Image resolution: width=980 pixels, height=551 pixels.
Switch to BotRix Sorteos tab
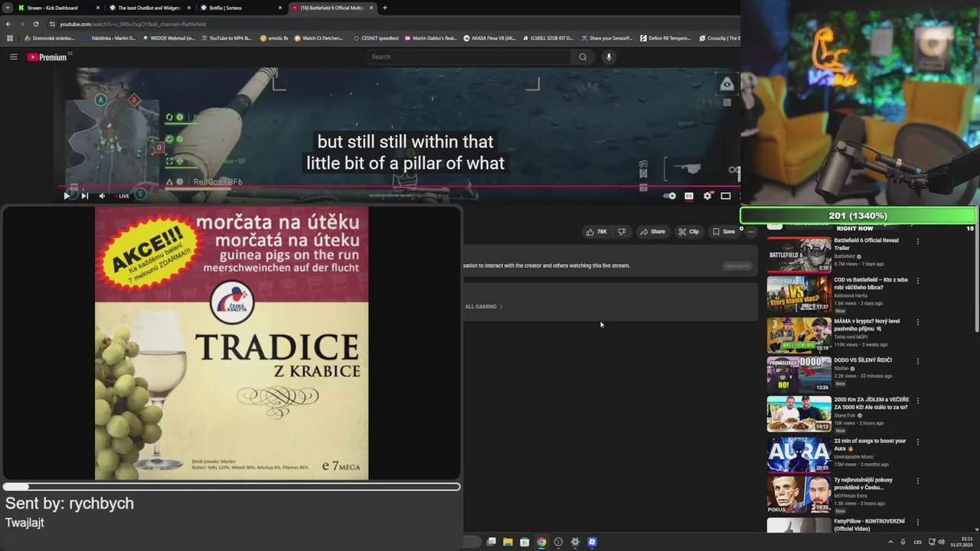(x=241, y=8)
